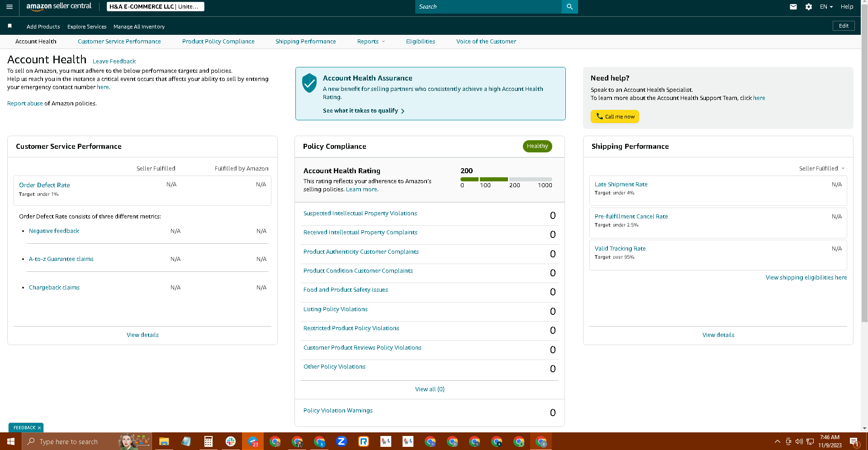This screenshot has width=868, height=450.
Task: Switch to the Account Health tab
Action: pos(36,42)
